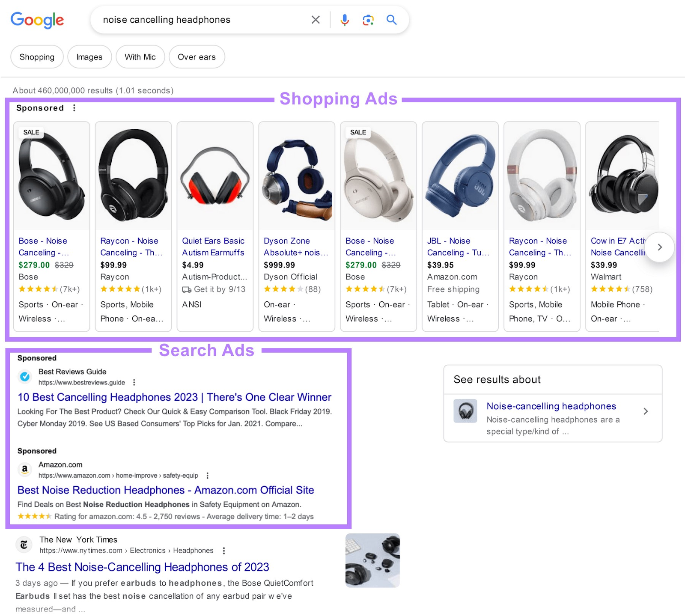Click the black Bose headphones product image
Screen dimensions: 685x616
52,176
